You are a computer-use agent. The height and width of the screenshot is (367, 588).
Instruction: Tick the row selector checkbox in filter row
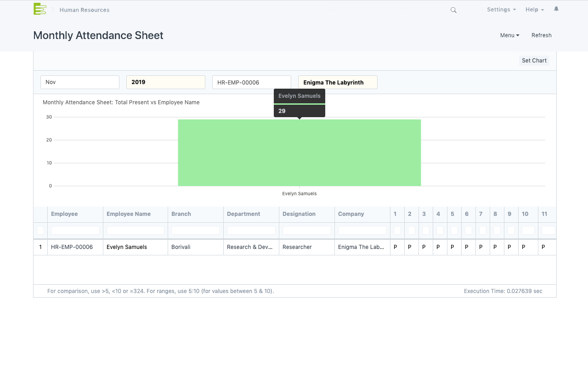click(x=40, y=230)
